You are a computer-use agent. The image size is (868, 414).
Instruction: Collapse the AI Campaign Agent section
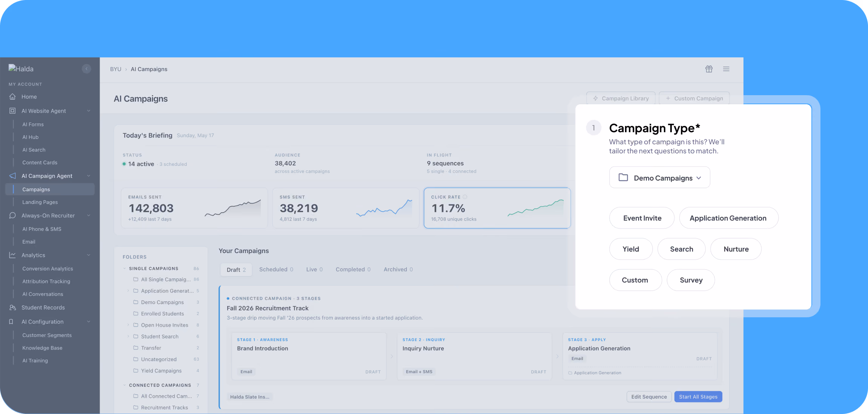(x=89, y=176)
